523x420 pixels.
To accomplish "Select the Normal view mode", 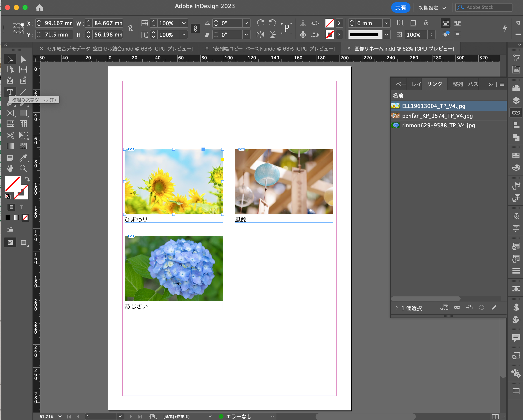I will pos(10,242).
